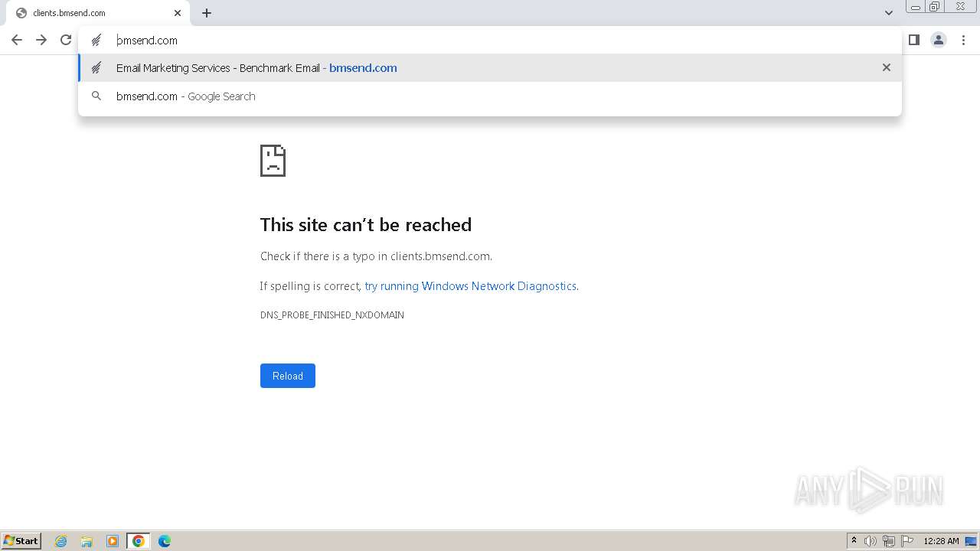Close the clients.bmsend.com tab
This screenshot has height=551, width=980.
(178, 13)
